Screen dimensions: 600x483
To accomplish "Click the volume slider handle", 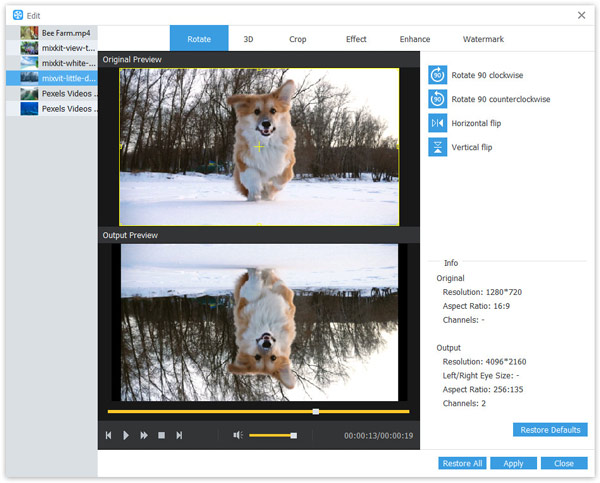I will pos(293,435).
